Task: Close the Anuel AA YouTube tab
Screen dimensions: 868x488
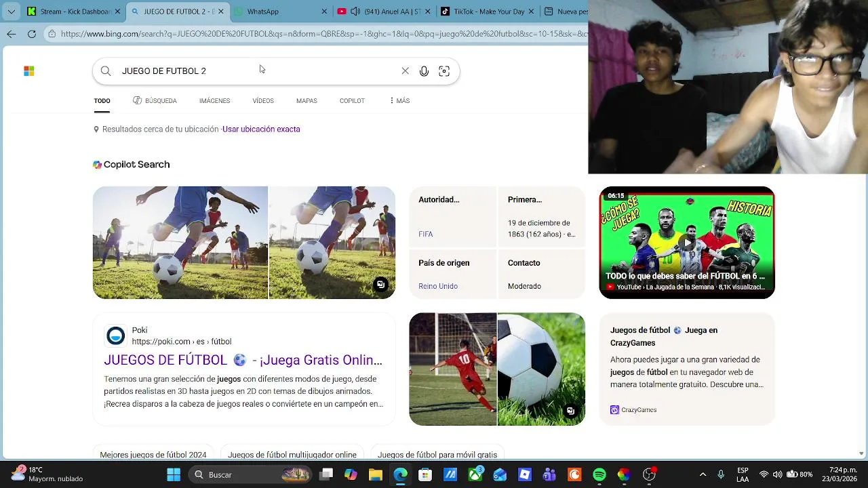Action: click(x=427, y=12)
